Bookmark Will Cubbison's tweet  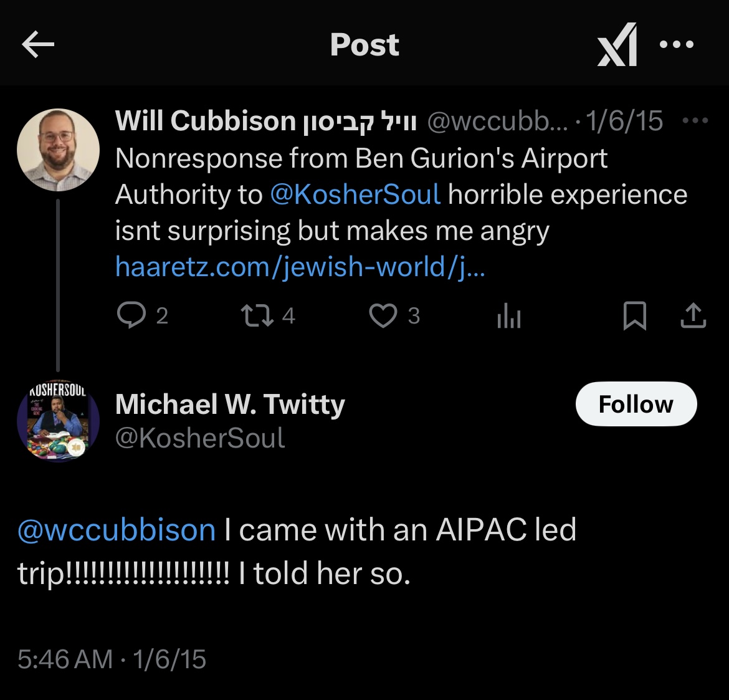[635, 315]
